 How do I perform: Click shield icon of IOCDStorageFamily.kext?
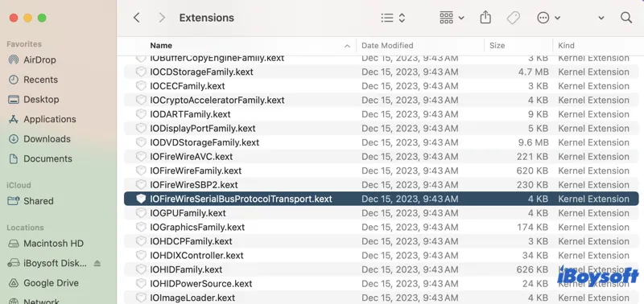coord(142,72)
